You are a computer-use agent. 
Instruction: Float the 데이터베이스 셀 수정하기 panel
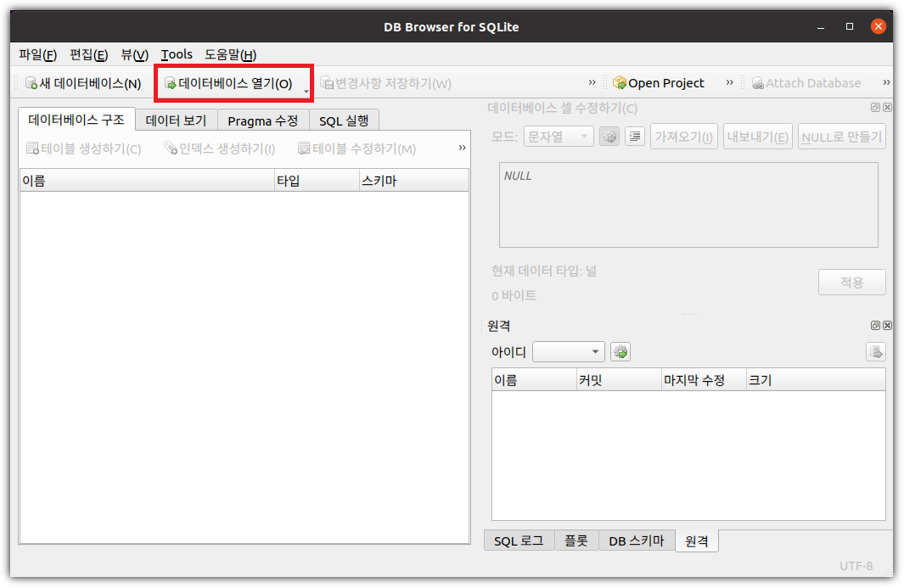(x=875, y=107)
